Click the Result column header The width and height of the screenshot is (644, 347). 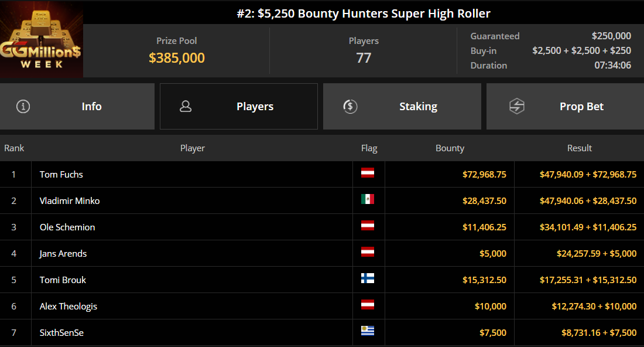(579, 148)
